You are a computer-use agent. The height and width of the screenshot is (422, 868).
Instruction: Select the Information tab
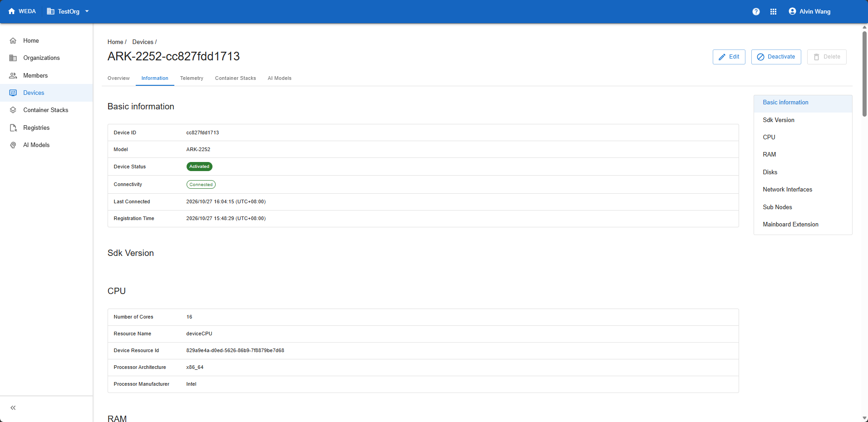coord(155,78)
